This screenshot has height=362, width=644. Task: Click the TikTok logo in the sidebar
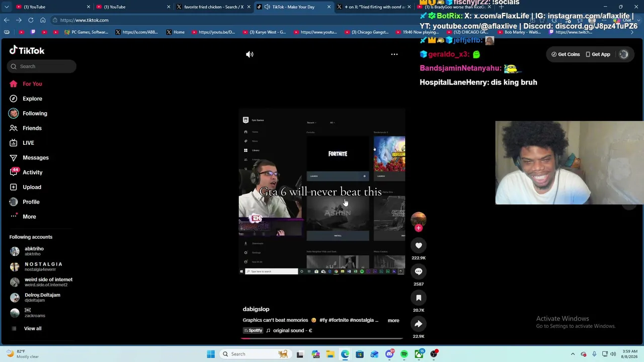(x=27, y=50)
